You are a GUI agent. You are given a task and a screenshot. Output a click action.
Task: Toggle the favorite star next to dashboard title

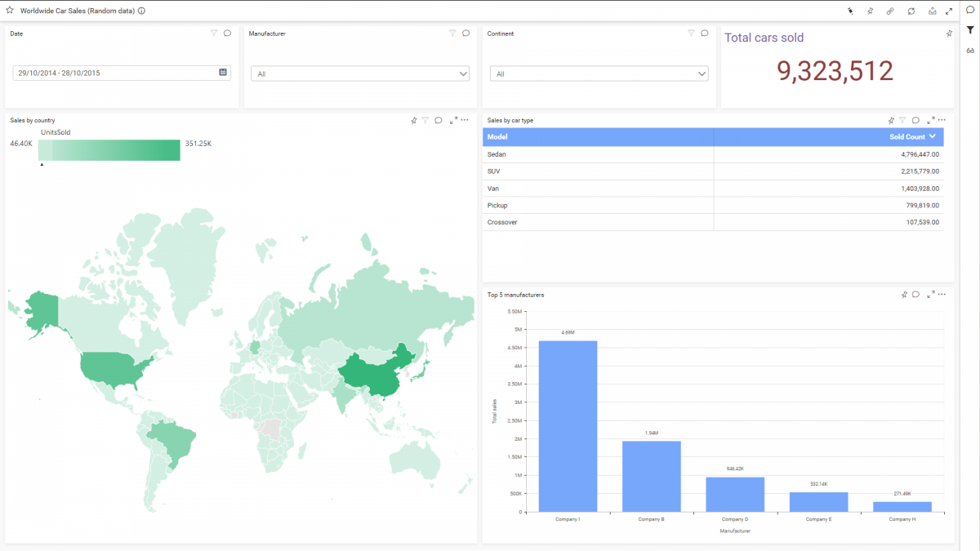[x=8, y=11]
